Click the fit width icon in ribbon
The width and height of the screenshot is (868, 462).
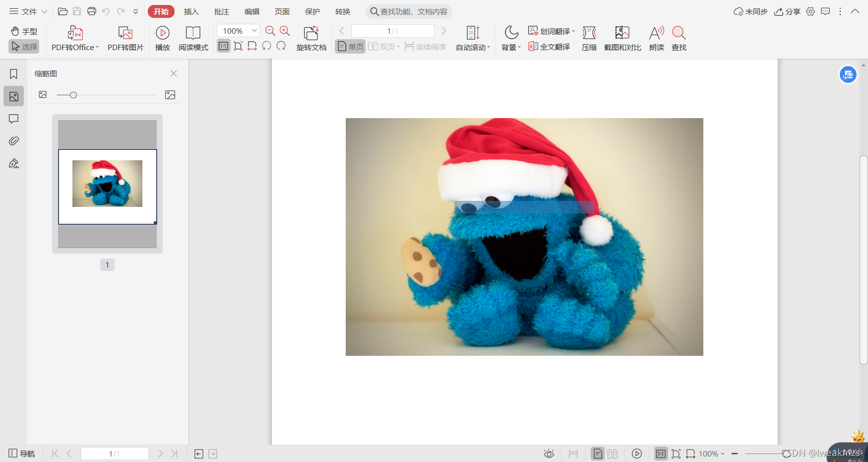click(252, 46)
